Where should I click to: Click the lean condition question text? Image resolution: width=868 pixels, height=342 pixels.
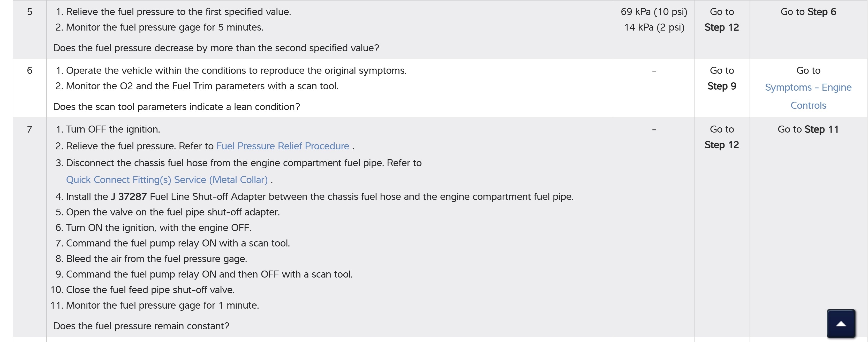(x=177, y=107)
